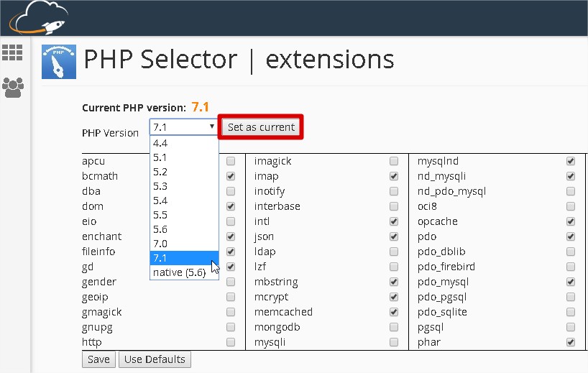
Task: Collapse the PHP Version dropdown
Action: click(x=183, y=127)
